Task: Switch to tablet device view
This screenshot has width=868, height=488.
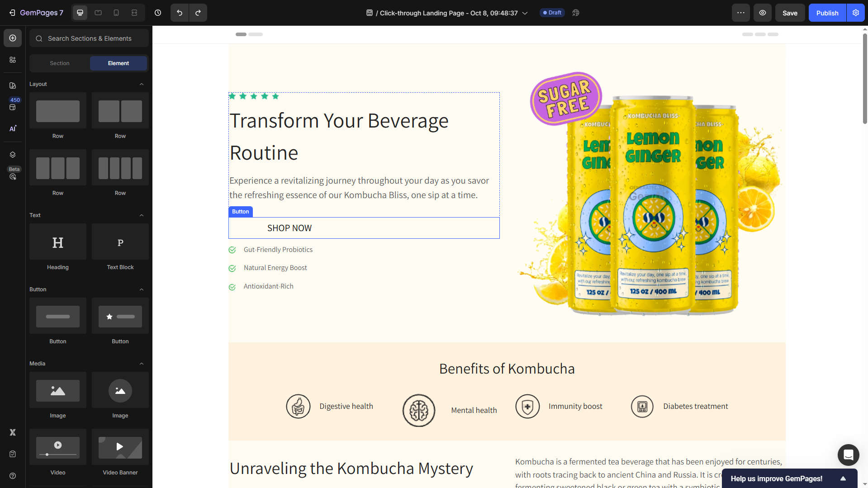Action: coord(98,13)
